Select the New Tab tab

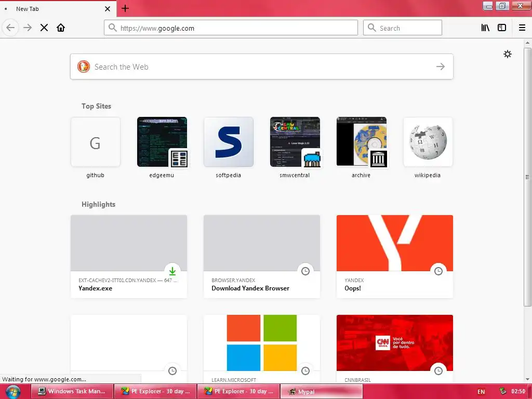58,9
